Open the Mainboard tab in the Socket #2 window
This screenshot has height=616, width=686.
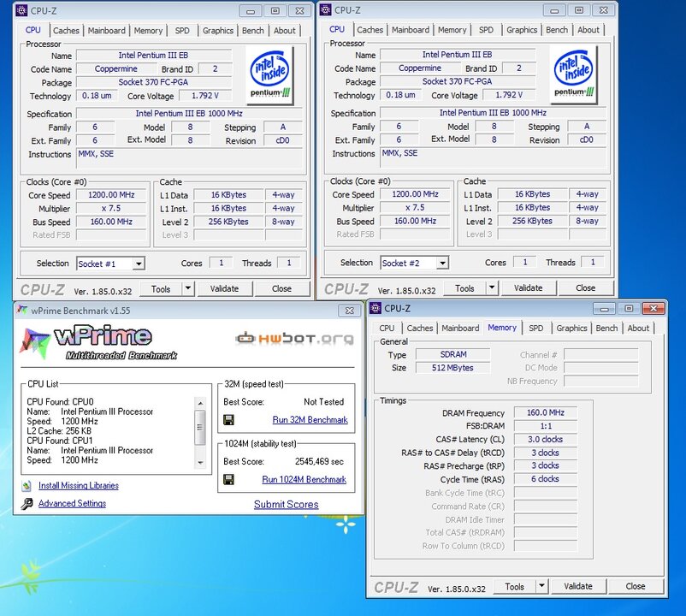click(x=411, y=30)
